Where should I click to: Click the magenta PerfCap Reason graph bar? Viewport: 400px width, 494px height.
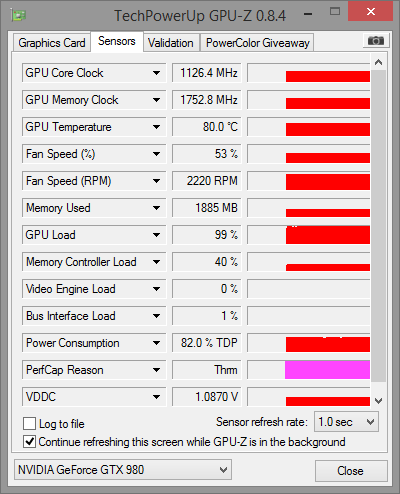point(327,370)
